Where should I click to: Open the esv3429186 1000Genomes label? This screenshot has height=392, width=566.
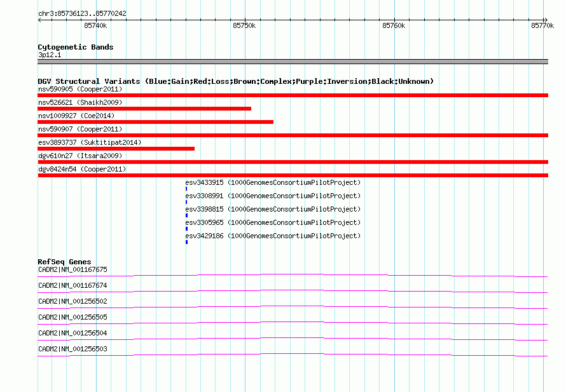(x=273, y=236)
